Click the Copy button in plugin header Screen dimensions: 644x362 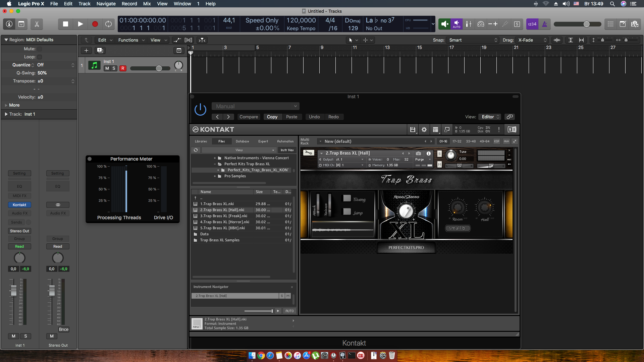pos(272,117)
